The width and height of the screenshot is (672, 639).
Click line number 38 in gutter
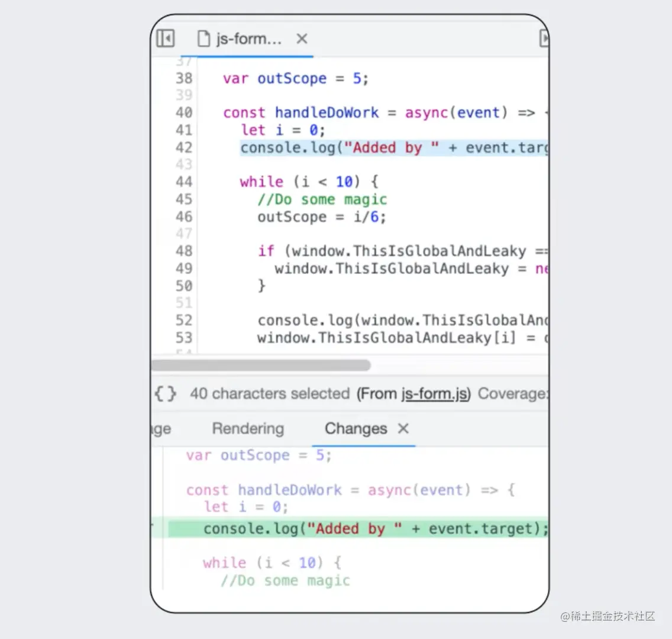point(184,78)
